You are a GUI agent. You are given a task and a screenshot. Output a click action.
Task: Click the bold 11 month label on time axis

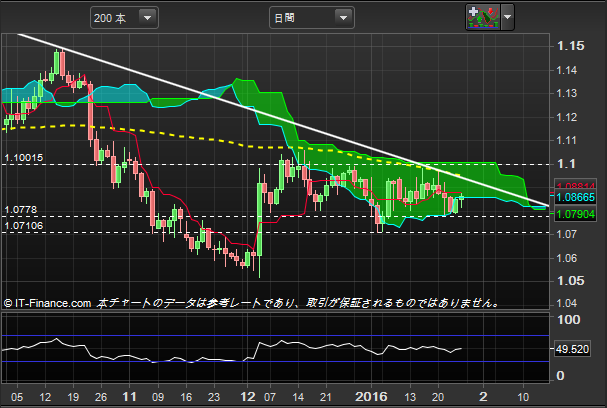pyautogui.click(x=129, y=397)
